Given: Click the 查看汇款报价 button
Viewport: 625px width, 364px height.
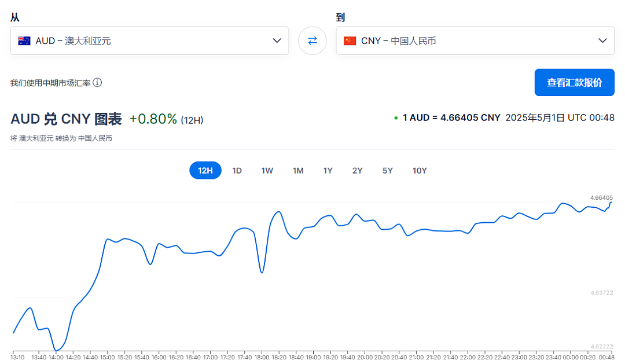Looking at the screenshot, I should [575, 83].
